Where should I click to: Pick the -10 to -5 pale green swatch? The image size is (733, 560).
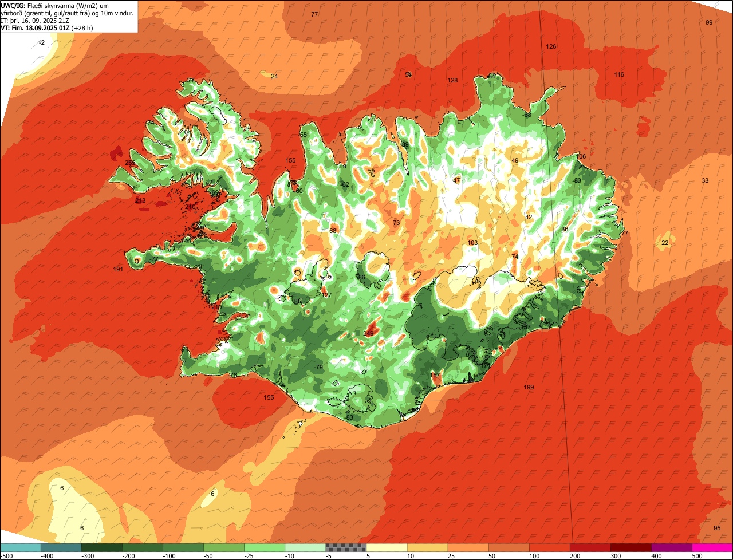click(305, 547)
